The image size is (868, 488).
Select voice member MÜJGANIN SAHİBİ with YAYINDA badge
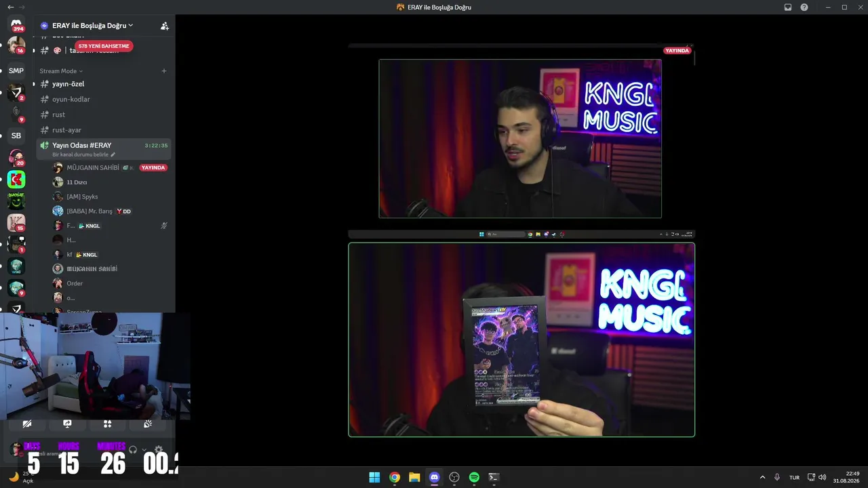pyautogui.click(x=111, y=167)
